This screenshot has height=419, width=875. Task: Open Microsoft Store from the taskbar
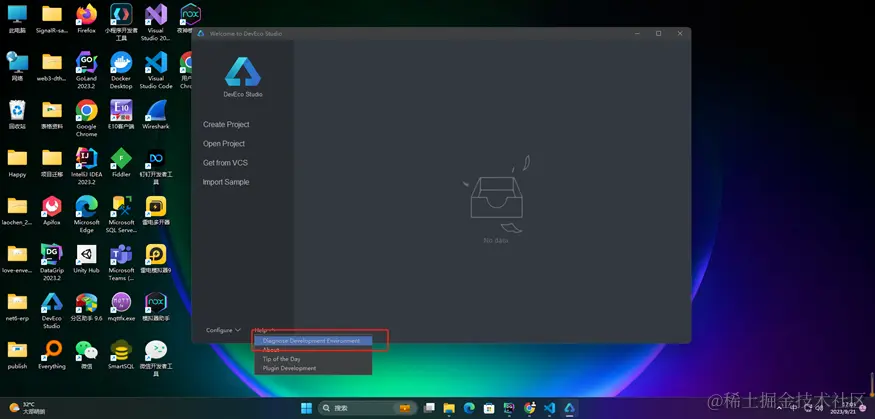489,408
